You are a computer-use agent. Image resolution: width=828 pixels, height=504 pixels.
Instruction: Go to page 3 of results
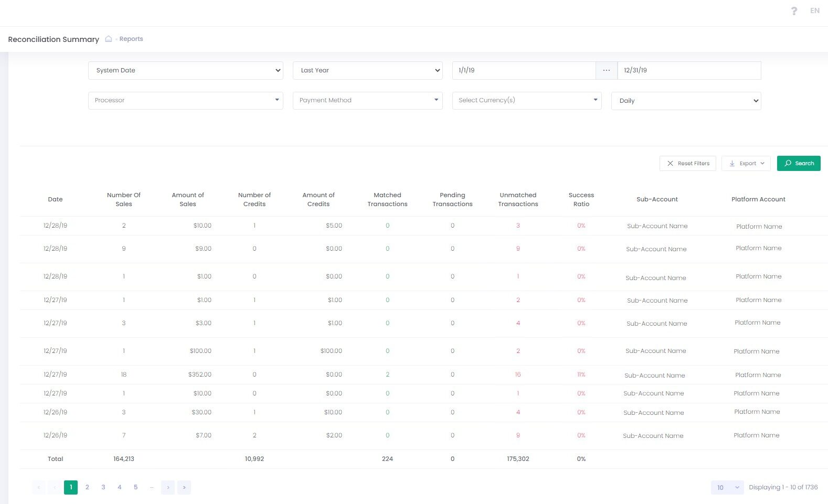(x=103, y=487)
